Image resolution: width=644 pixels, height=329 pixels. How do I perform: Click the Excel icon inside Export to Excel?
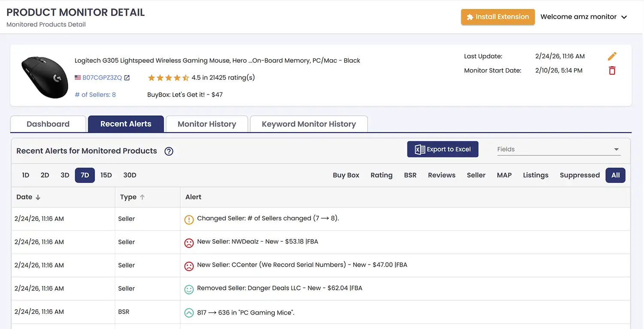point(419,149)
